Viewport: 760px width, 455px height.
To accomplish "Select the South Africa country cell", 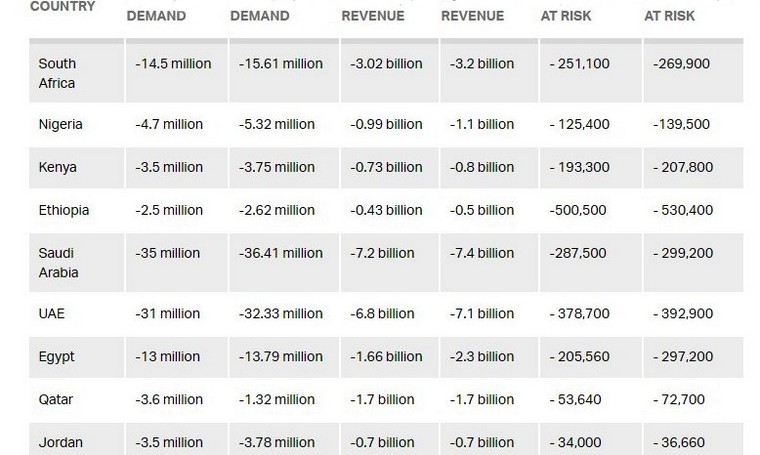I will click(57, 73).
